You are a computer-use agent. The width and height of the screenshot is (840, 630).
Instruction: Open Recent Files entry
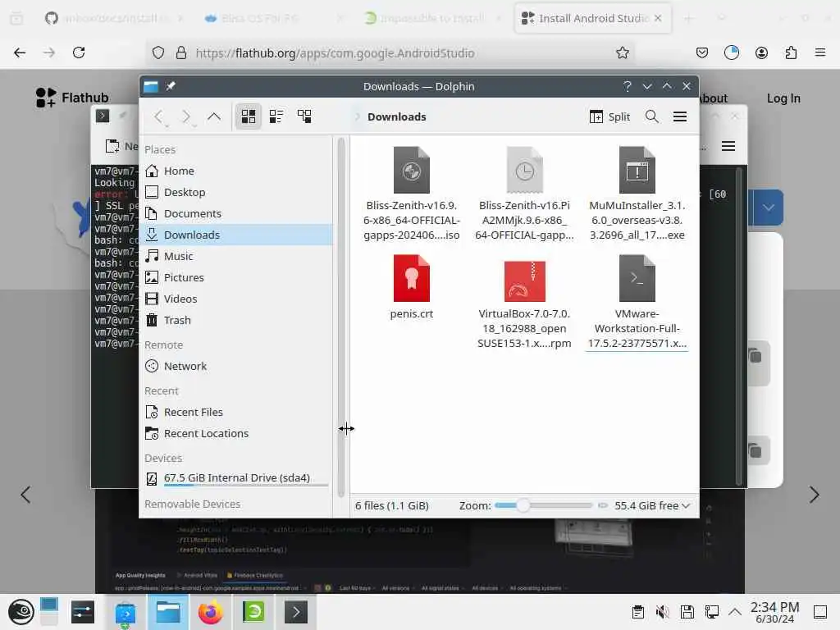[235, 413]
